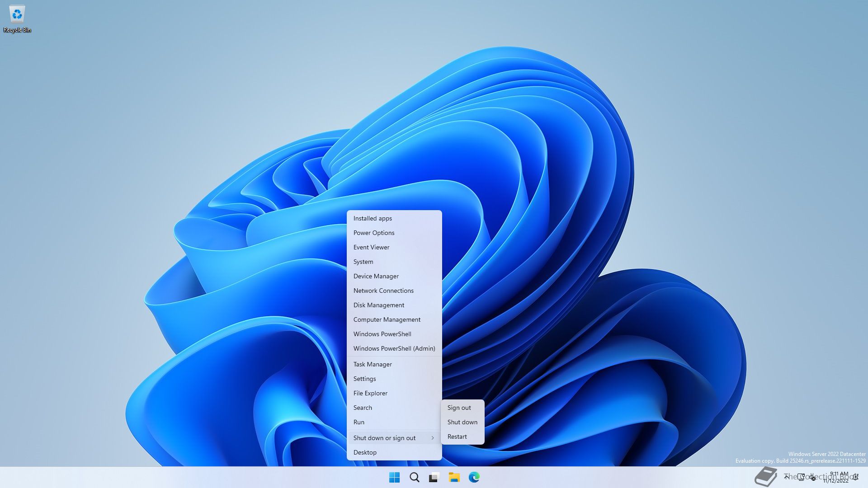
Task: Select Sign out option
Action: pyautogui.click(x=459, y=408)
